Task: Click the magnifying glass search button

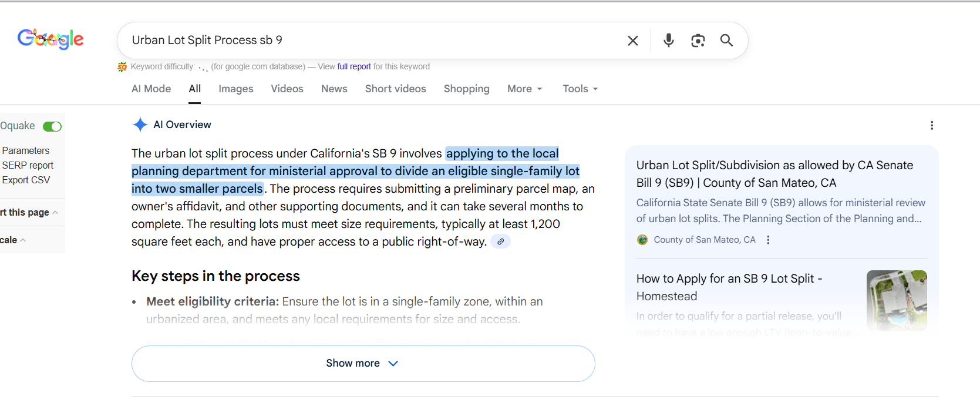Action: coord(726,41)
